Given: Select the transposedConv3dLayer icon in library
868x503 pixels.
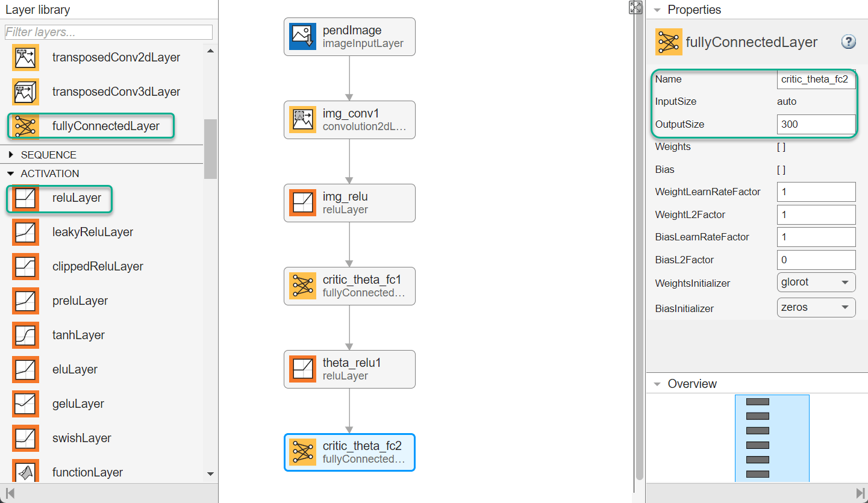Looking at the screenshot, I should 25,92.
